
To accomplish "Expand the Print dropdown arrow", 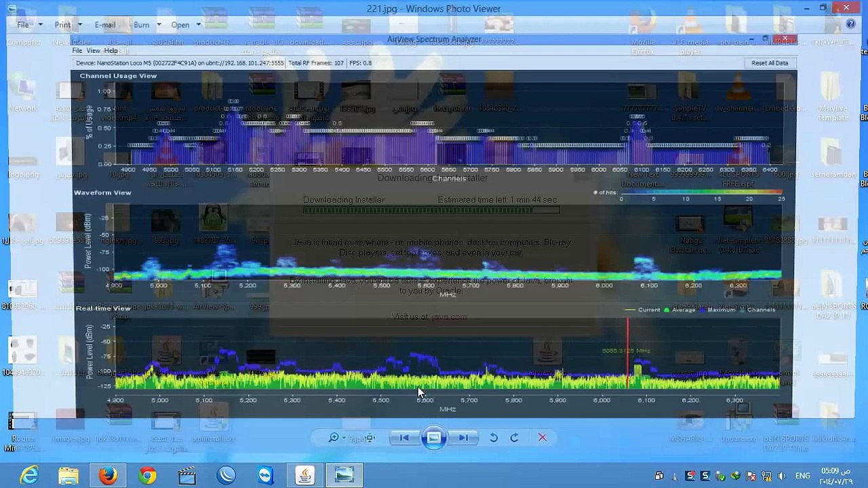I will point(79,25).
